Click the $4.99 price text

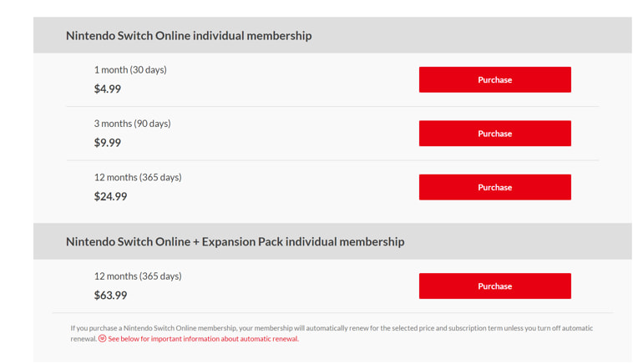(x=108, y=89)
